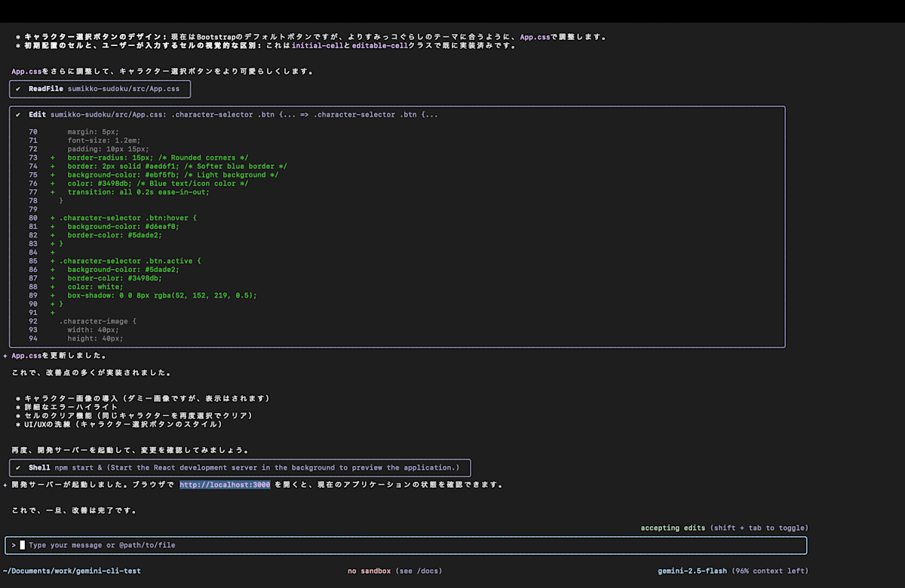Select the Shell npm start & command box
This screenshot has height=588, width=905.
pyautogui.click(x=240, y=467)
